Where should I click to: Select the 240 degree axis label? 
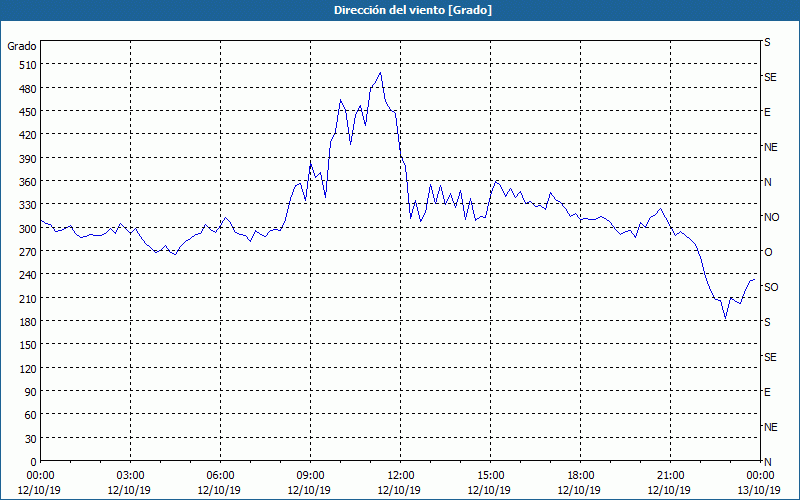click(x=28, y=276)
